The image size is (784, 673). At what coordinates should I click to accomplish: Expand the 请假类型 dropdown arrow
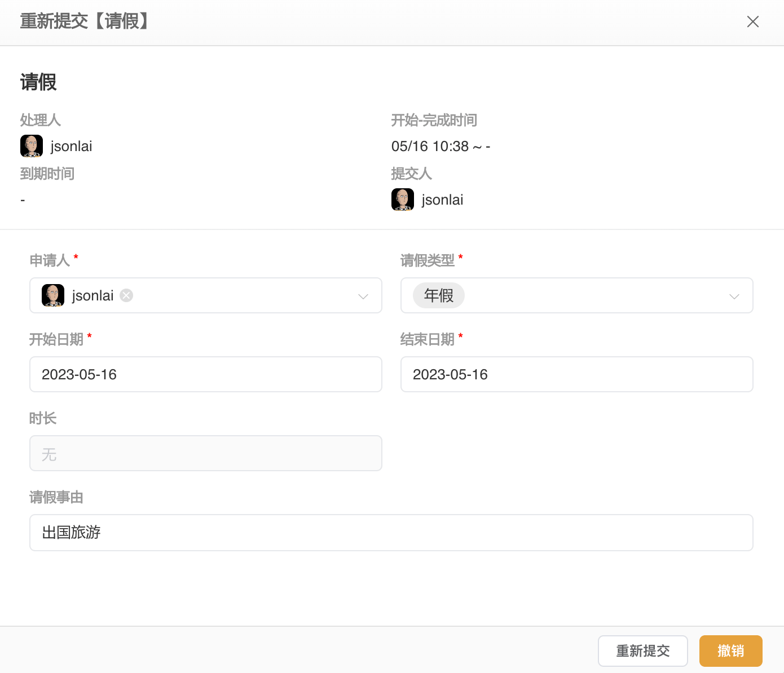pos(734,296)
